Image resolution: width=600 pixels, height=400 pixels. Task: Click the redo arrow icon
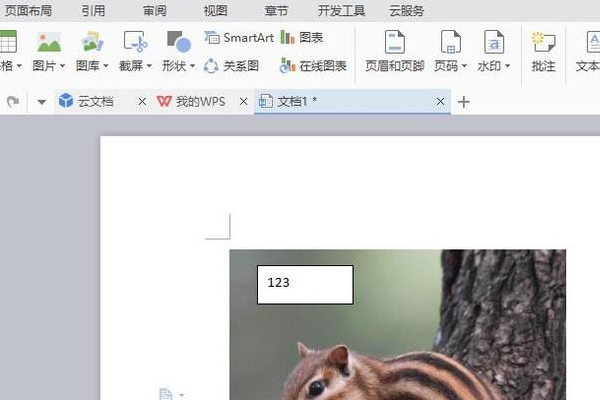click(13, 102)
